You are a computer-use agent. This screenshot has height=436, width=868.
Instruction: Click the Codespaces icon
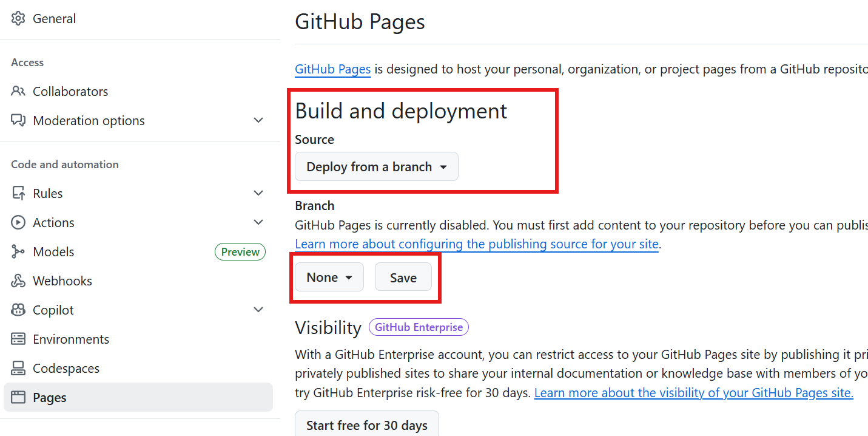(x=18, y=369)
